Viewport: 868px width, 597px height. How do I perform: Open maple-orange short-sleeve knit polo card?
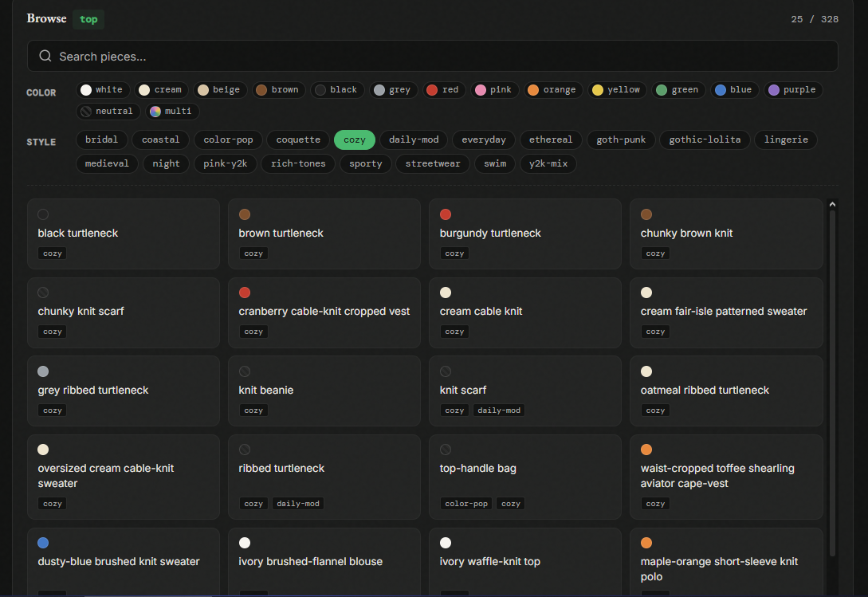click(726, 562)
